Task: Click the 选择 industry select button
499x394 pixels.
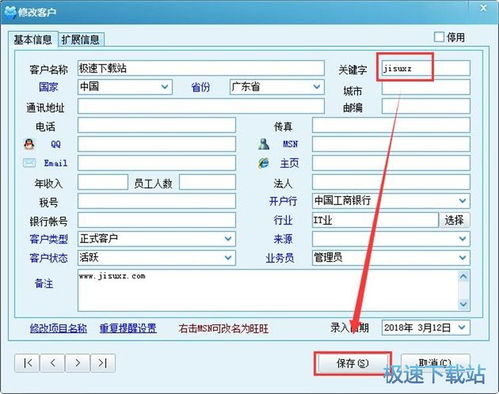Action: tap(454, 220)
